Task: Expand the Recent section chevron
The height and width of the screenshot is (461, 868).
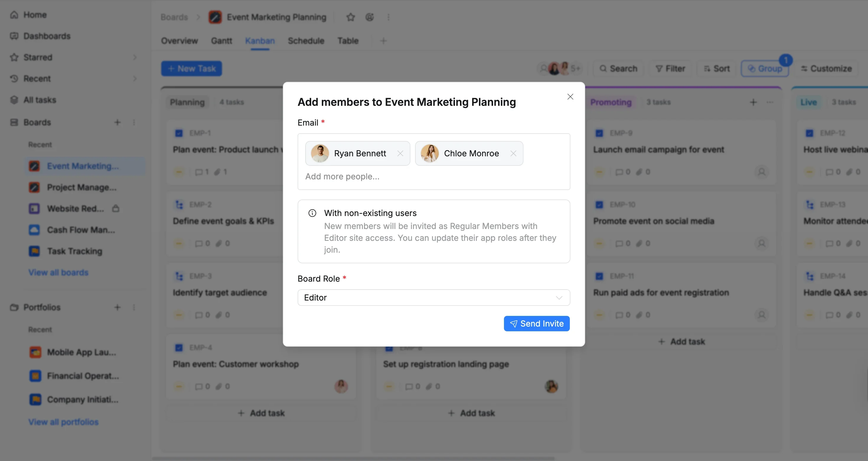Action: [135, 79]
